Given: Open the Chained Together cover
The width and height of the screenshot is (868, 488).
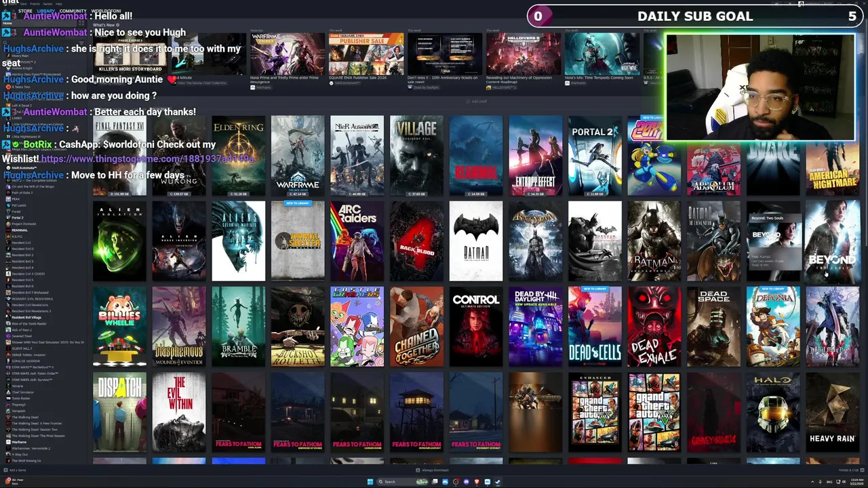Looking at the screenshot, I should coord(416,326).
